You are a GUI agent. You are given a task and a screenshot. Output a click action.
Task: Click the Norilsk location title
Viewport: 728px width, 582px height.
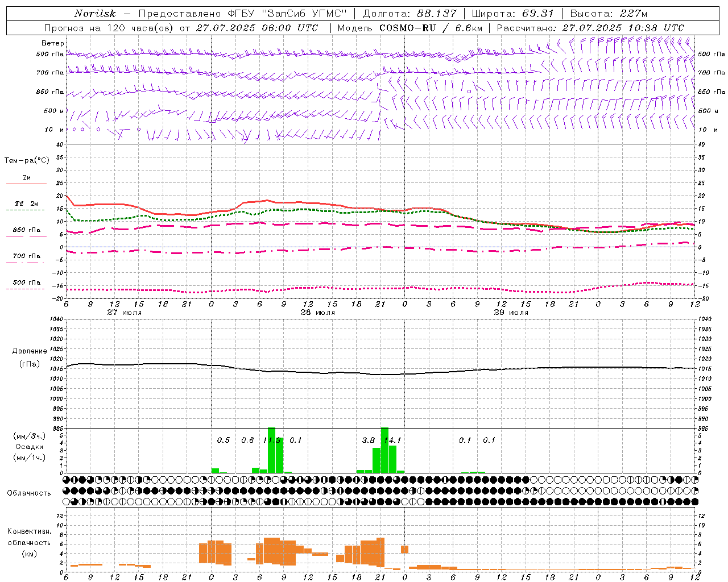95,14
